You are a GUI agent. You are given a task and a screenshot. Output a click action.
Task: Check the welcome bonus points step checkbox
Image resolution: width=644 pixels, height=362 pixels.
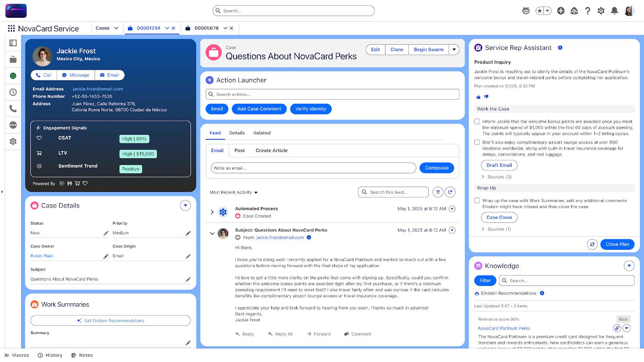(477, 121)
